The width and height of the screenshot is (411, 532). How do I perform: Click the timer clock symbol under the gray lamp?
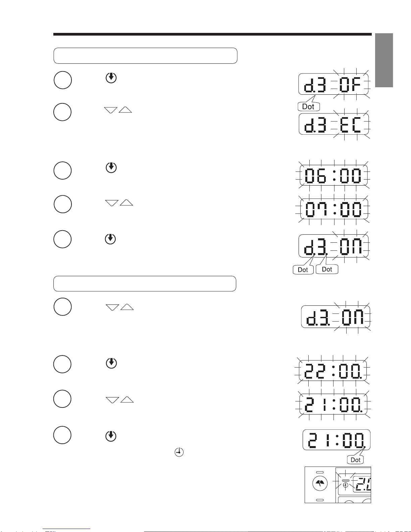coord(345,485)
